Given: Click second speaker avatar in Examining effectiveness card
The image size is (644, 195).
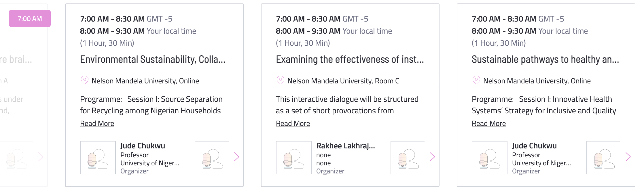Looking at the screenshot, I should (x=408, y=158).
